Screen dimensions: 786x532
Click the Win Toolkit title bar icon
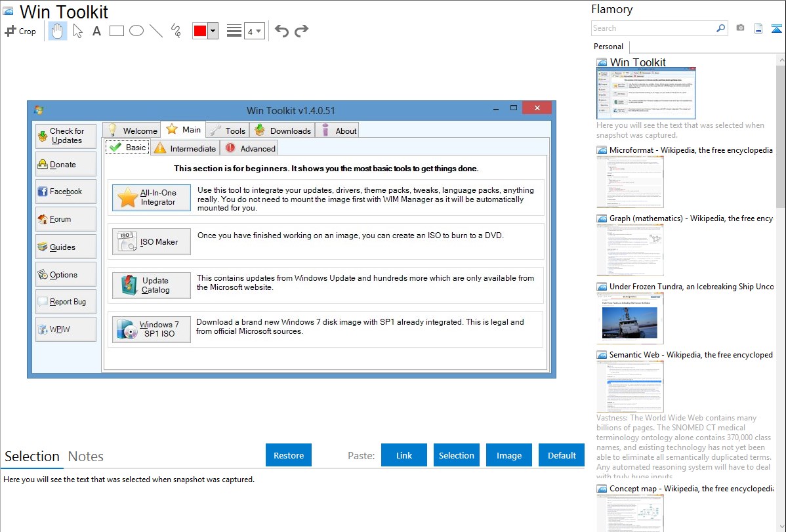(x=39, y=110)
